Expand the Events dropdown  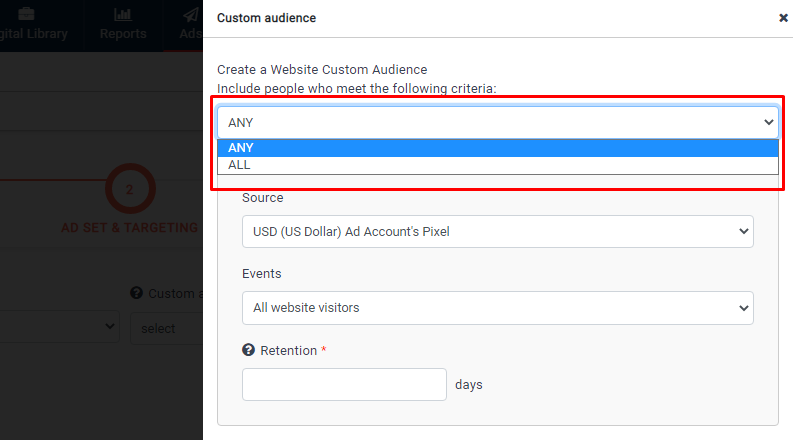point(497,308)
